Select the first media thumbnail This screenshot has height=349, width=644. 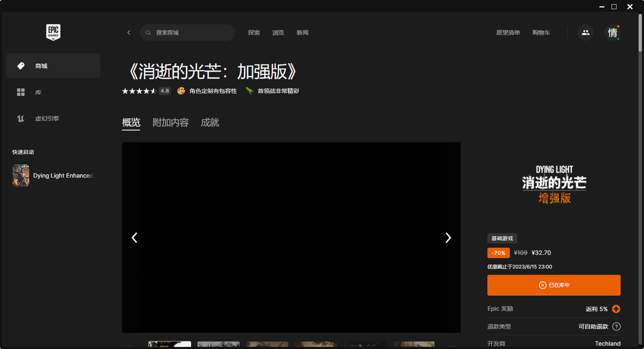(169, 344)
